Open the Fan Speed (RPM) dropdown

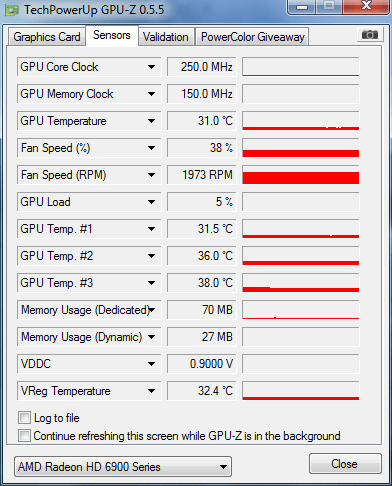click(x=151, y=175)
